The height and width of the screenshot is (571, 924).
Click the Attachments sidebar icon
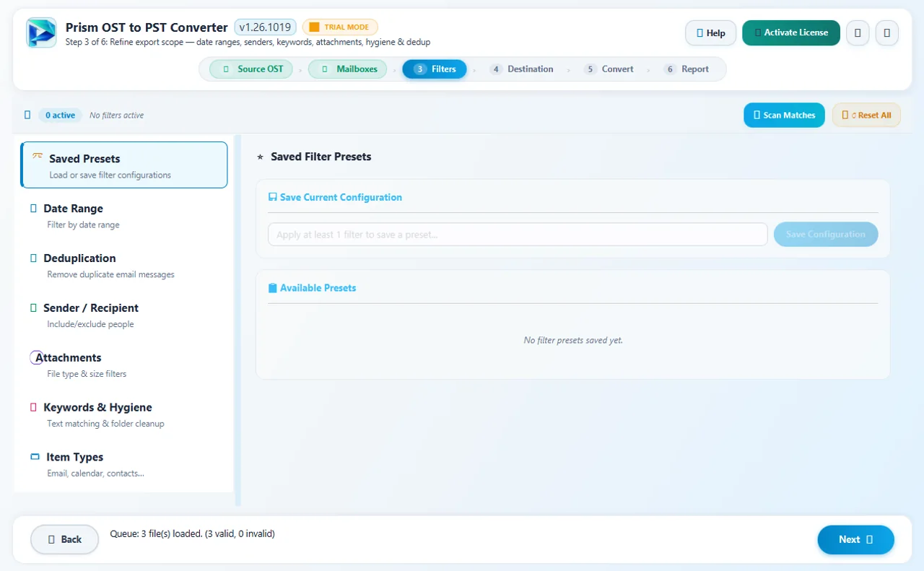tap(36, 357)
